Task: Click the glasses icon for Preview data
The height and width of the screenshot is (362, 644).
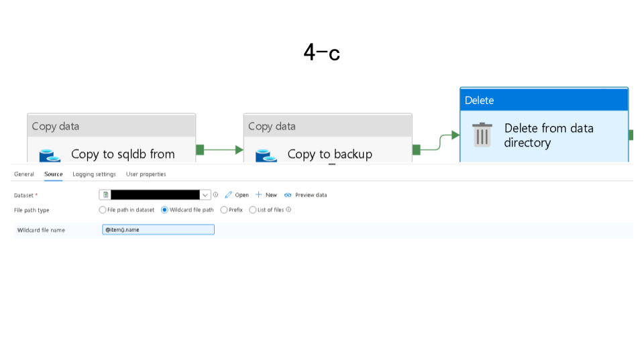Action: (288, 195)
